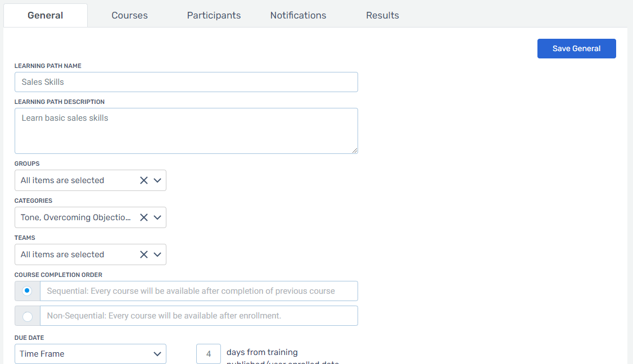Switch to the Courses tab
633x364 pixels.
click(129, 15)
